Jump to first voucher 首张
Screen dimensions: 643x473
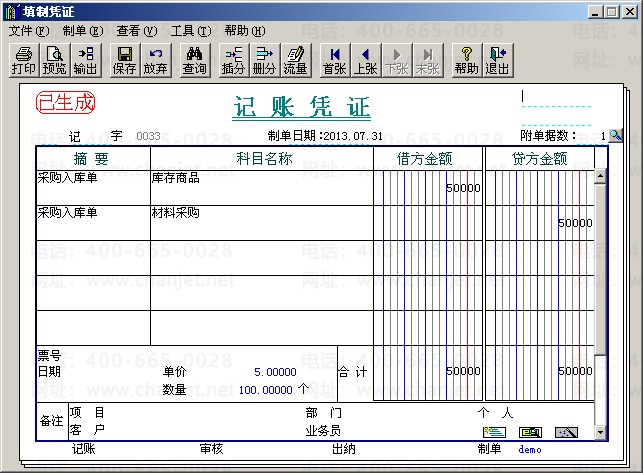[335, 60]
